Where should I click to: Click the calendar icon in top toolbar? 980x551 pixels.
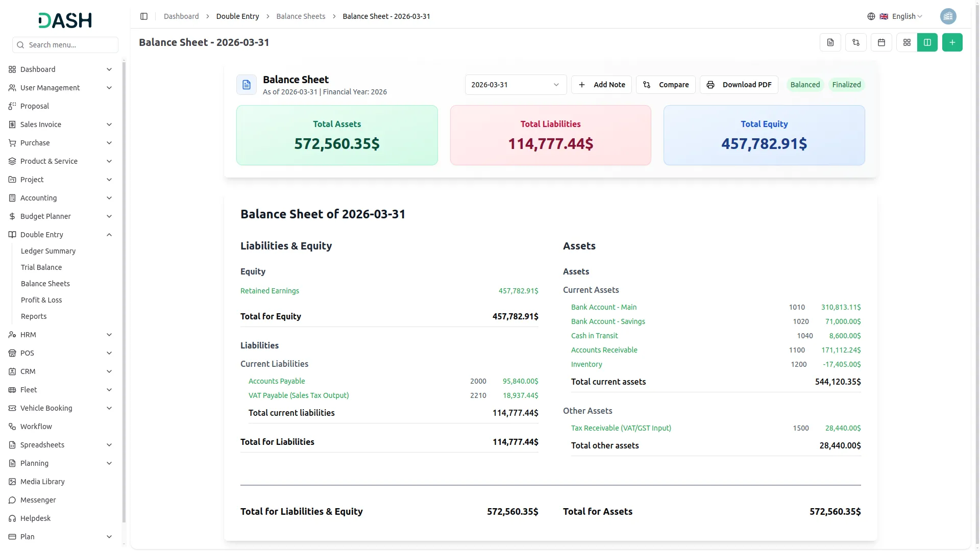[881, 43]
